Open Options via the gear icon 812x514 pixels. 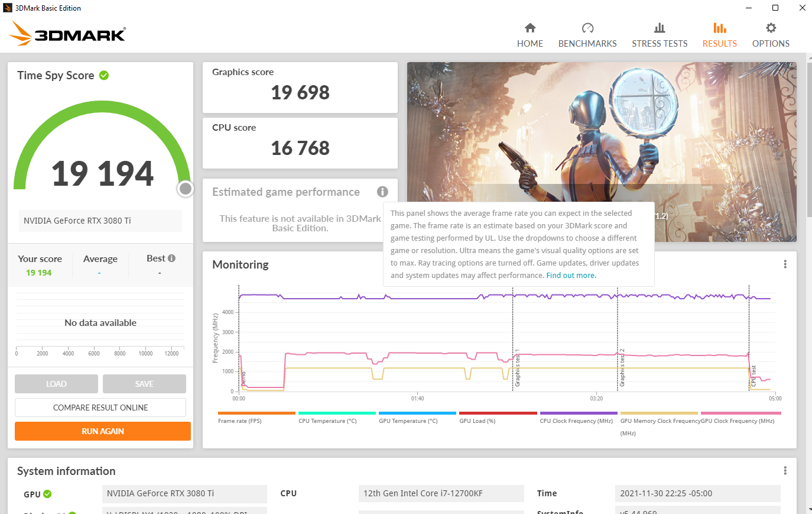pos(771,28)
